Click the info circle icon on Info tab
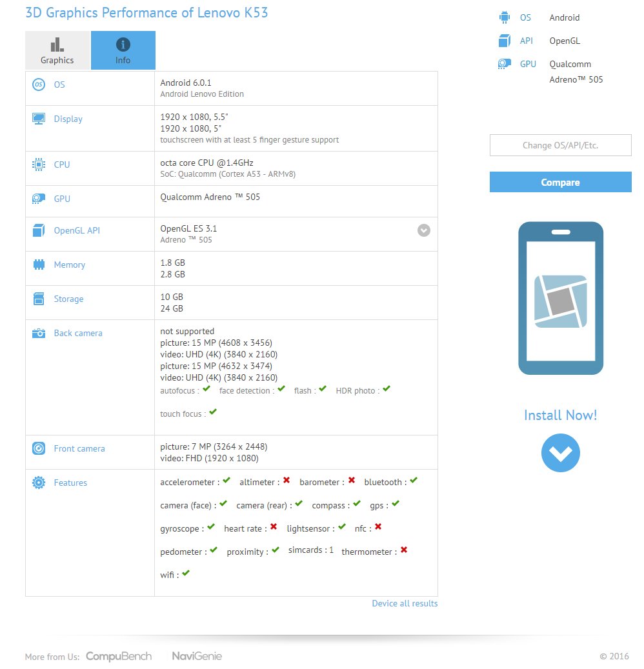This screenshot has height=669, width=644. coord(123,45)
